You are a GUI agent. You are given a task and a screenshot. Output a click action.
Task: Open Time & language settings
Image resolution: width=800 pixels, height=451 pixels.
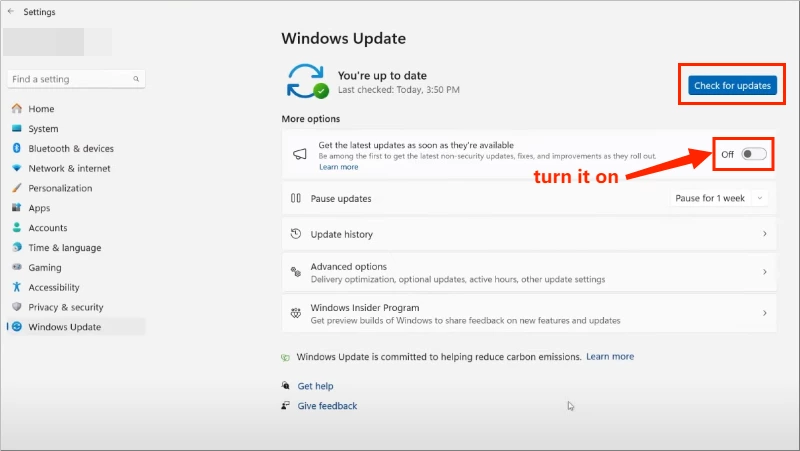76,247
